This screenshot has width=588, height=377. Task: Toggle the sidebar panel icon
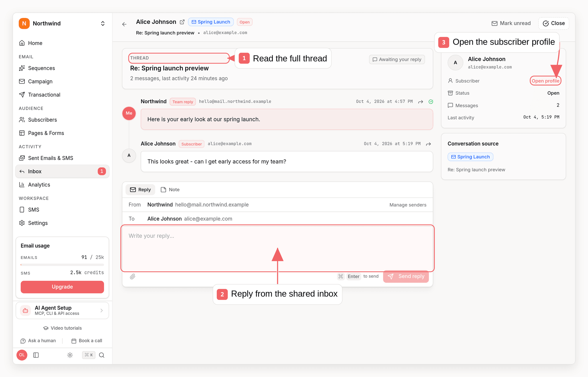click(x=36, y=355)
